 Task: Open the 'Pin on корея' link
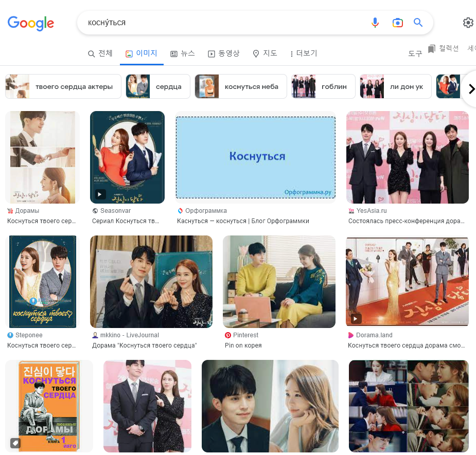tap(243, 345)
